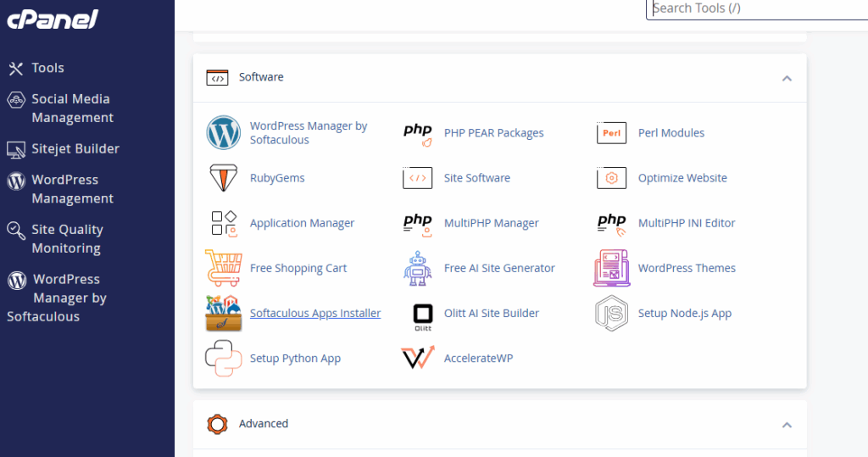This screenshot has width=868, height=457.
Task: Click the Software section code-window icon
Action: pos(217,77)
